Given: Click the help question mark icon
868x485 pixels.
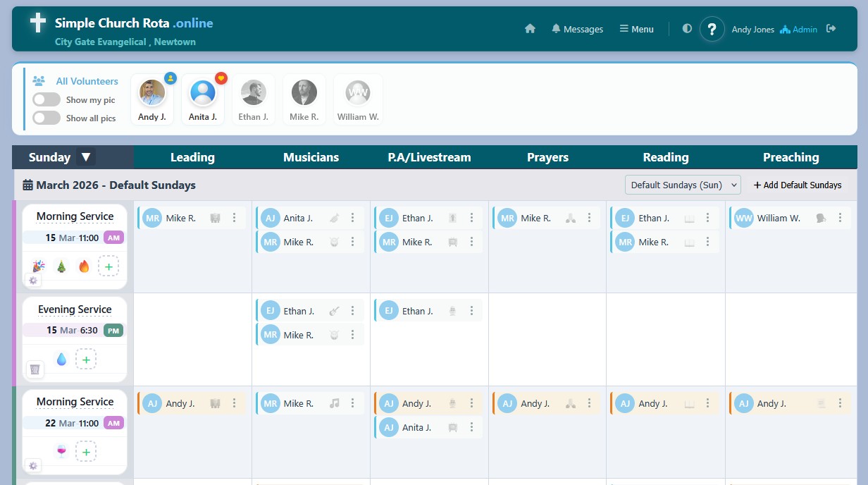Looking at the screenshot, I should point(712,29).
